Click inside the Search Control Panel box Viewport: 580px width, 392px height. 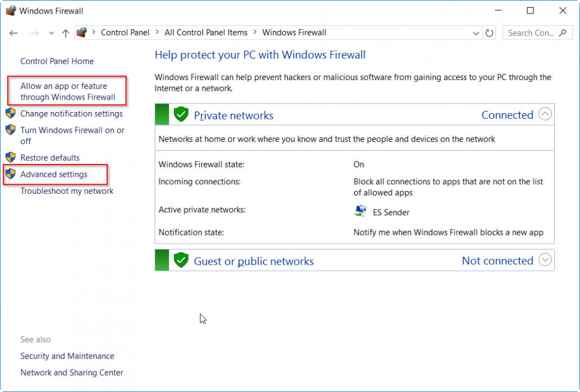[x=532, y=33]
